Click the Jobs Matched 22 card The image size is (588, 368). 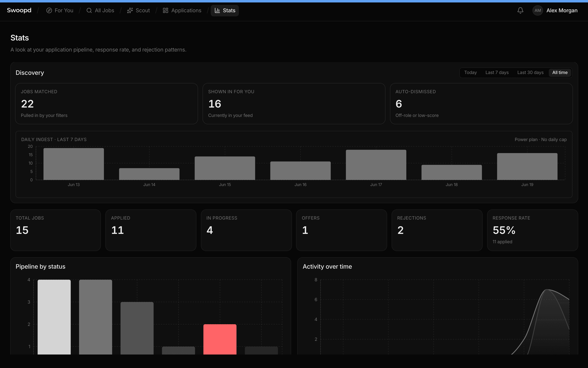pyautogui.click(x=106, y=104)
